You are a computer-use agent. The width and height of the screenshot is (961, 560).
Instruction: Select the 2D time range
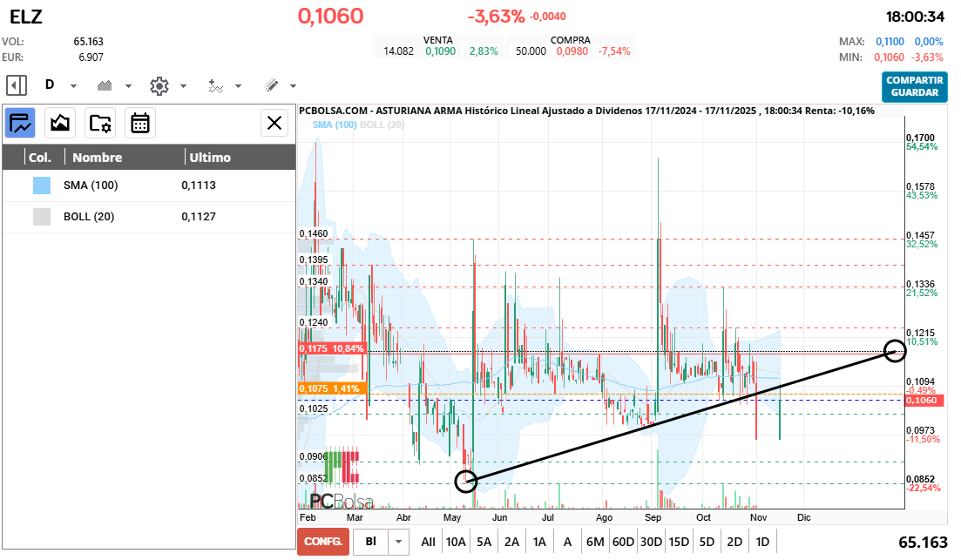point(734,542)
